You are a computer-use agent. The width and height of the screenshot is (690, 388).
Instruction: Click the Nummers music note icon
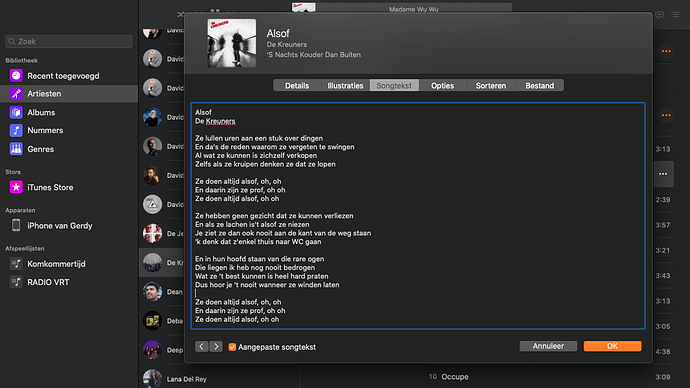16,130
